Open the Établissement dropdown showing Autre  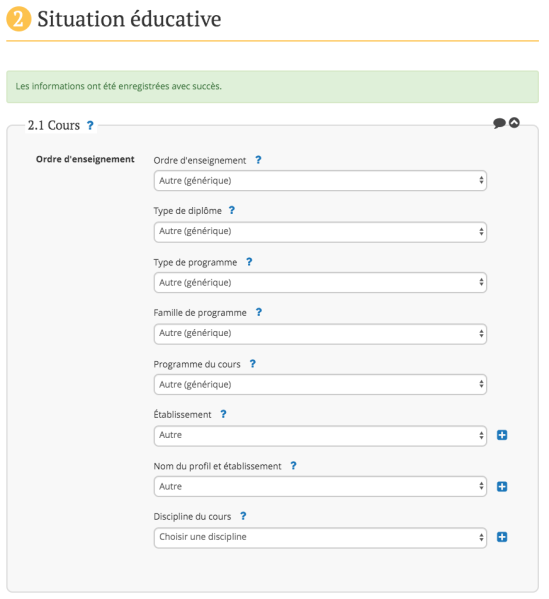[320, 436]
